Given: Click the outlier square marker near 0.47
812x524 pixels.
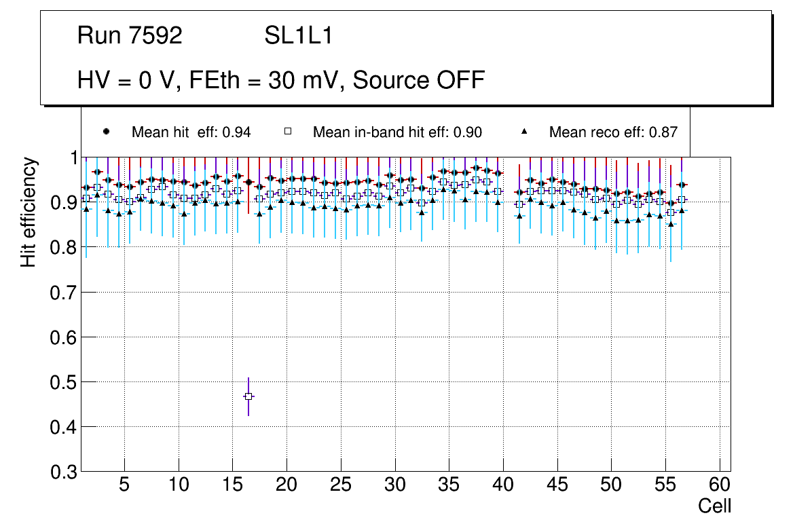Looking at the screenshot, I should click(x=248, y=396).
